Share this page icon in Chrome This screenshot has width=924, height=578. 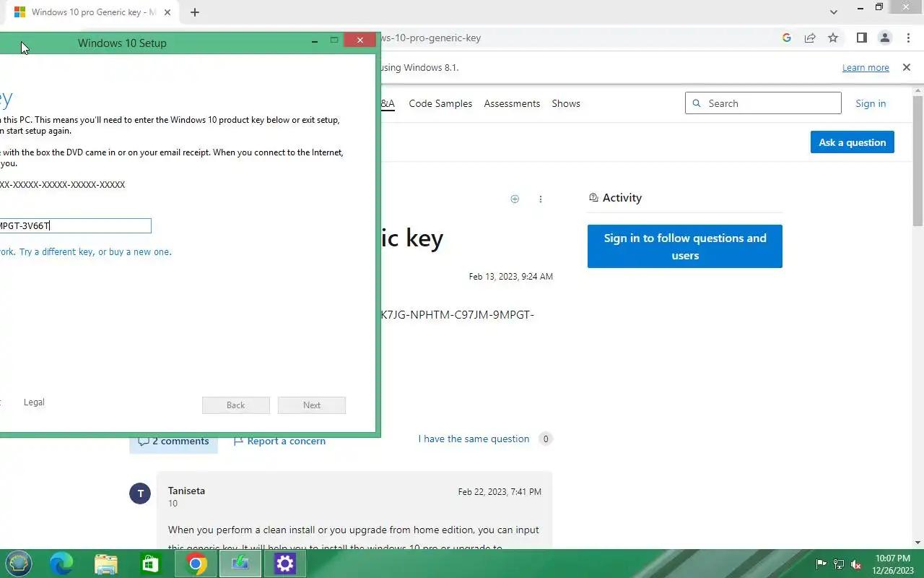[810, 38]
